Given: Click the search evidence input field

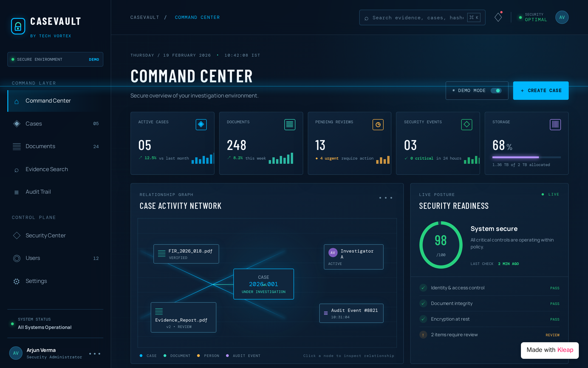Looking at the screenshot, I should coord(422,17).
